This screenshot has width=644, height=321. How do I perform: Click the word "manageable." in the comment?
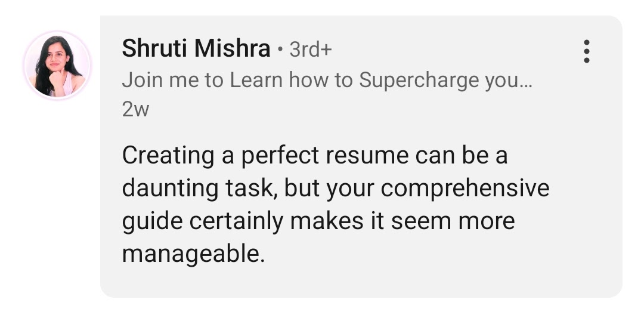193,254
